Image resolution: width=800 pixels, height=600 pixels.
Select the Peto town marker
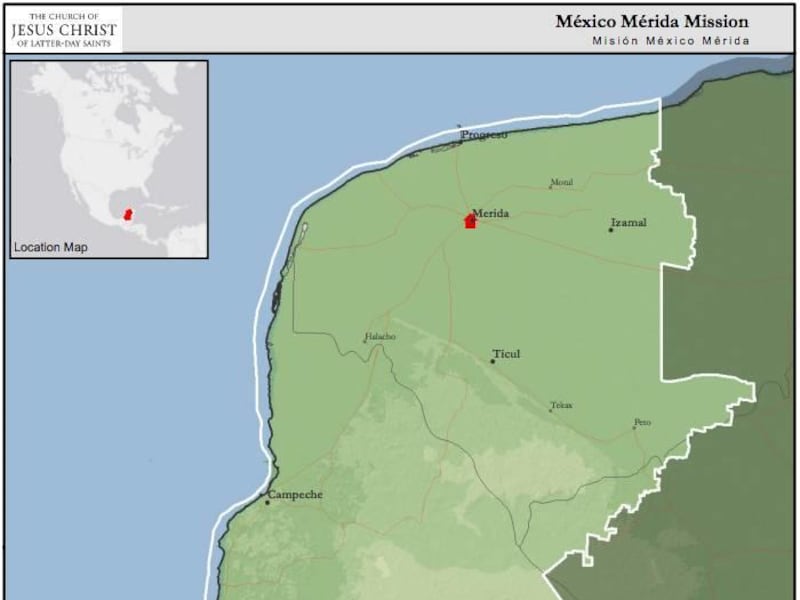click(634, 427)
